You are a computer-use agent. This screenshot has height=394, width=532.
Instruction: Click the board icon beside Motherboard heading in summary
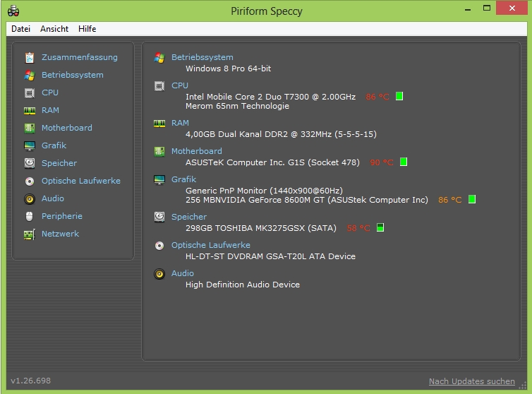159,151
